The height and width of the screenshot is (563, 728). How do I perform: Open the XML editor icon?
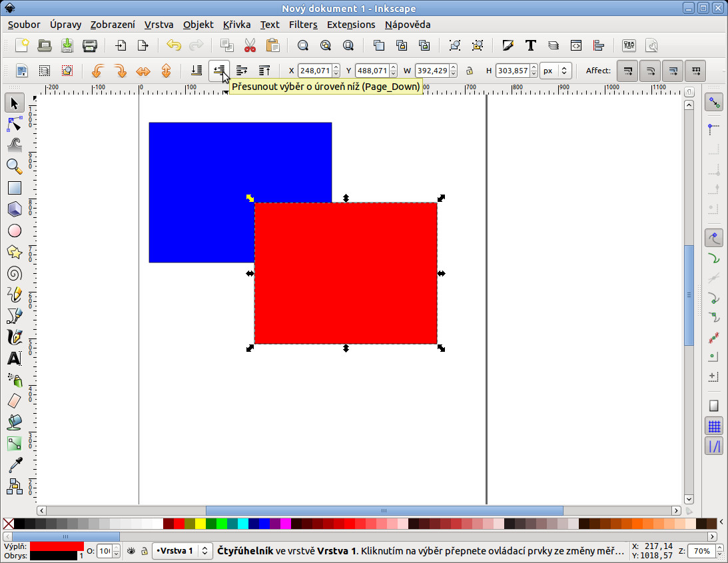point(576,45)
